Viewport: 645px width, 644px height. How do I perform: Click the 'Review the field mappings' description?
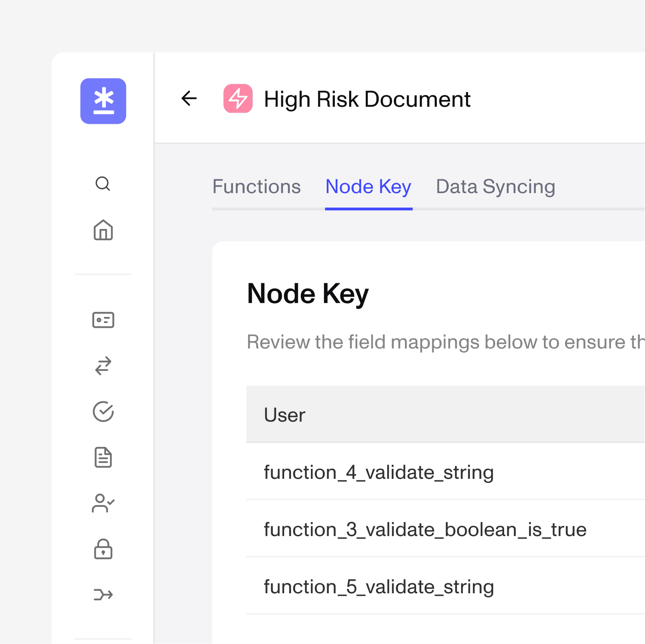click(446, 342)
